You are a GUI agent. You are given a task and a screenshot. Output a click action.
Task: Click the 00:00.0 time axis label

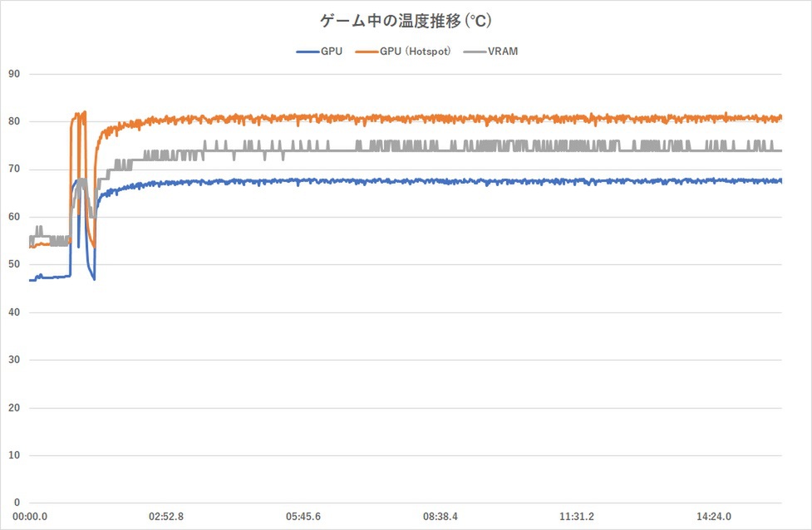pos(30,517)
